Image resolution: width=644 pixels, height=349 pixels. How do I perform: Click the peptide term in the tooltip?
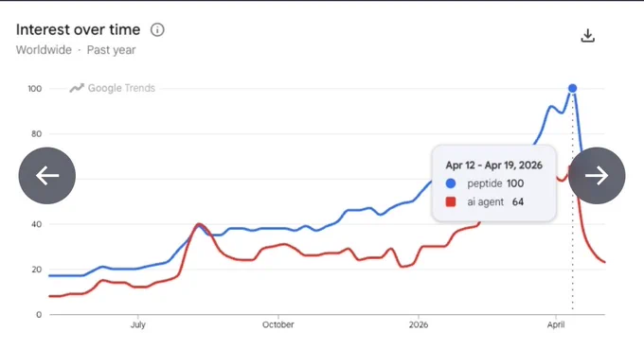pos(485,183)
